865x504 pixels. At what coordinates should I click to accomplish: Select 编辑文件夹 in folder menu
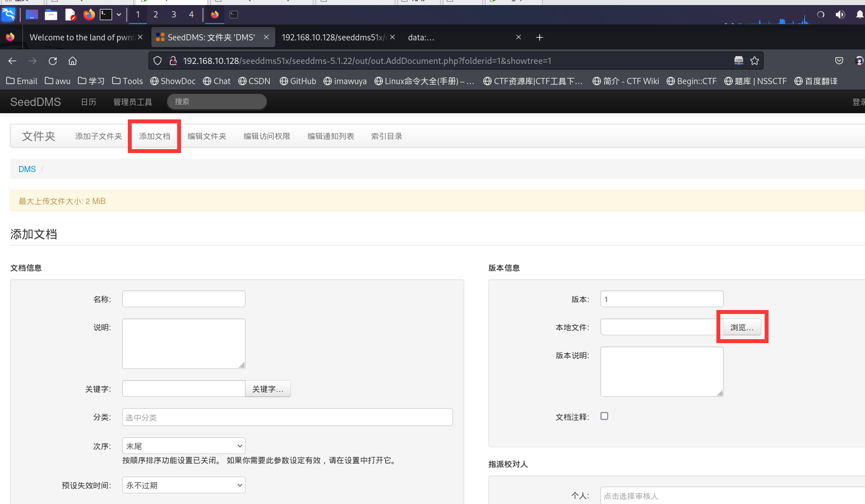click(x=207, y=136)
